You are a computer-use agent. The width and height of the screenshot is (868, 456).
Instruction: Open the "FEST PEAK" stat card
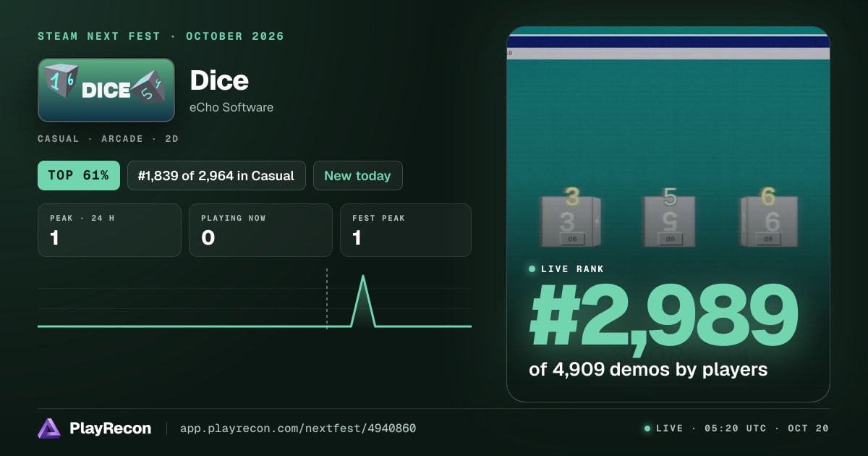(x=405, y=230)
